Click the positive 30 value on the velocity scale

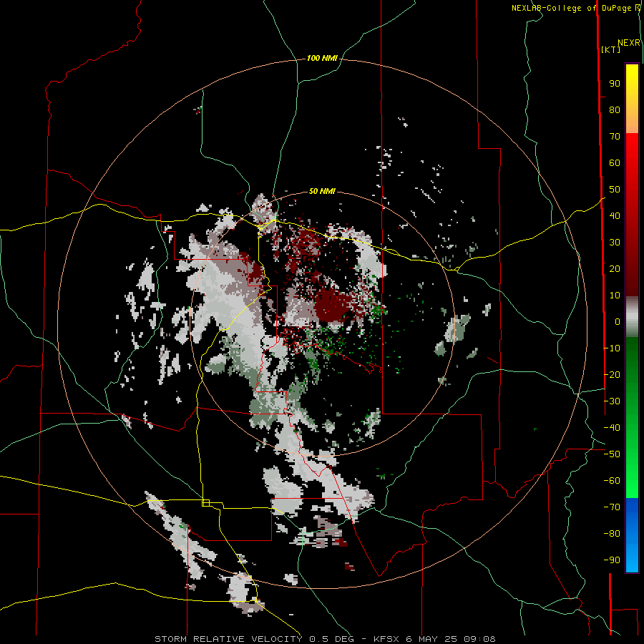[615, 243]
